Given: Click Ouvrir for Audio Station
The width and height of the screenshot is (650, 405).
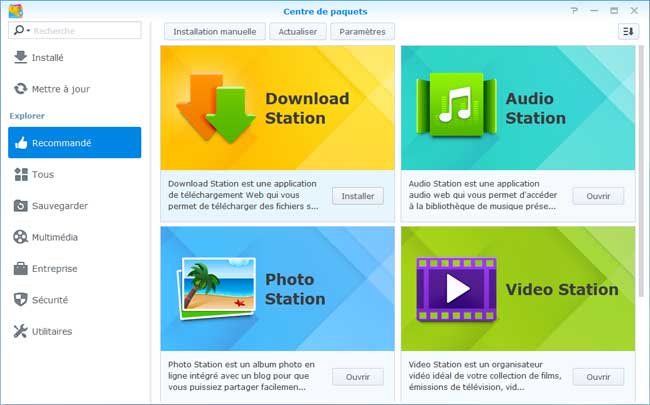Looking at the screenshot, I should point(598,196).
